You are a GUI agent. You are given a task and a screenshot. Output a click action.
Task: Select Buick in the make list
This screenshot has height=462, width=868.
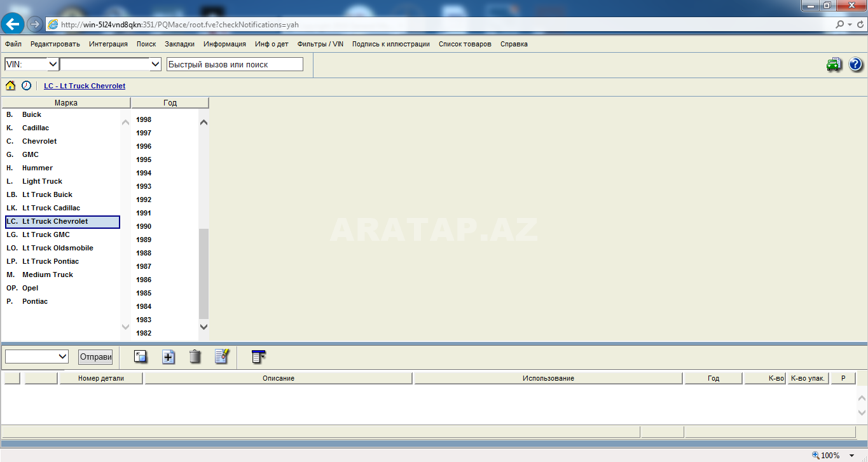click(x=62, y=114)
